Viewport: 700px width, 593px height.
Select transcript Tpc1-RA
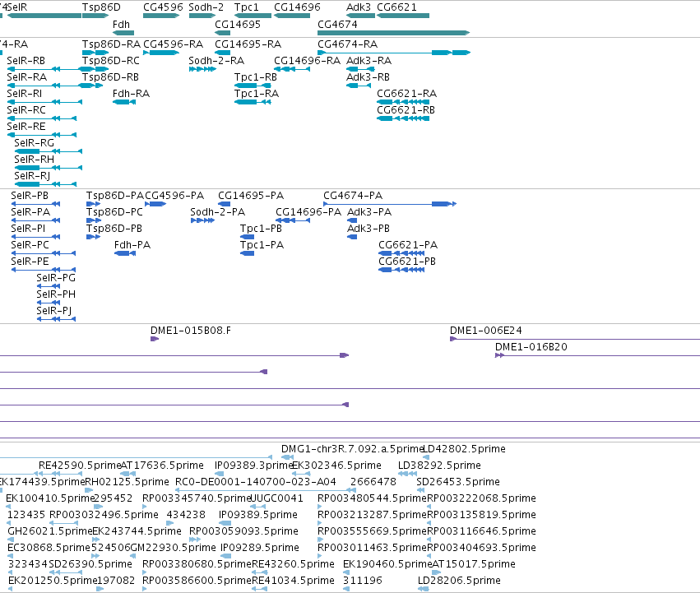253,102
